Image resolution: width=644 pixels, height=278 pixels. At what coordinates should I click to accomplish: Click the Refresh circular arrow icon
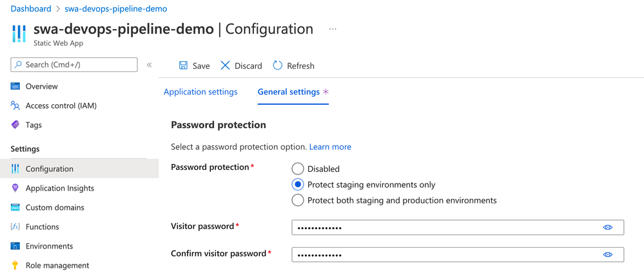point(278,66)
